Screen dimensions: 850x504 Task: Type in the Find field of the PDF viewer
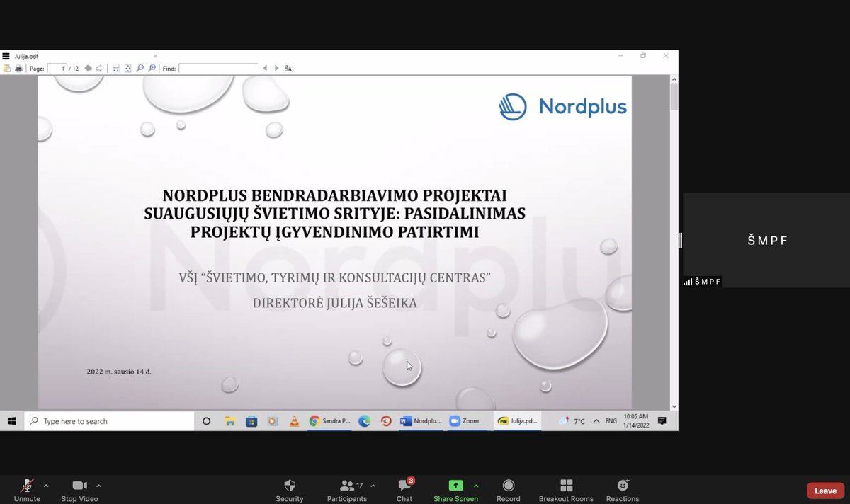point(216,68)
